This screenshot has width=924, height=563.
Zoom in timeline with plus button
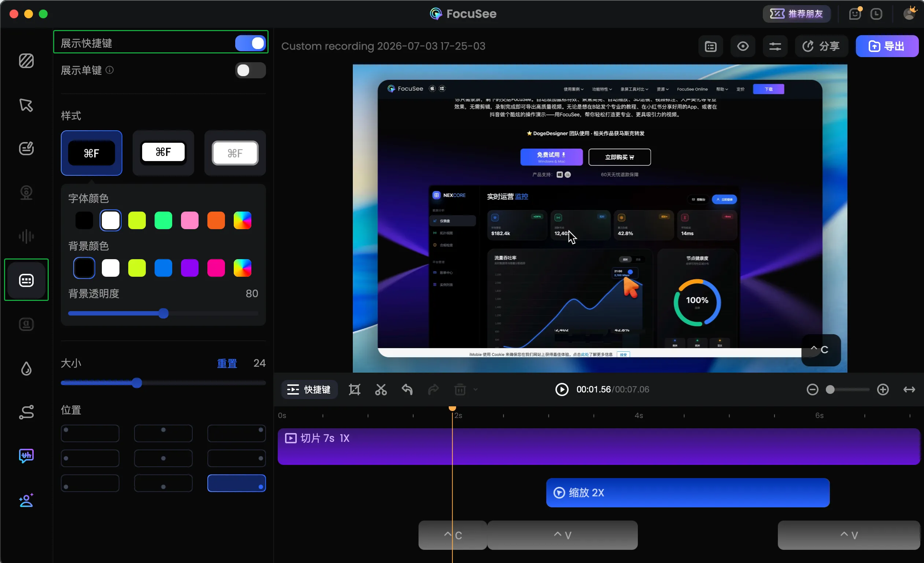(883, 389)
